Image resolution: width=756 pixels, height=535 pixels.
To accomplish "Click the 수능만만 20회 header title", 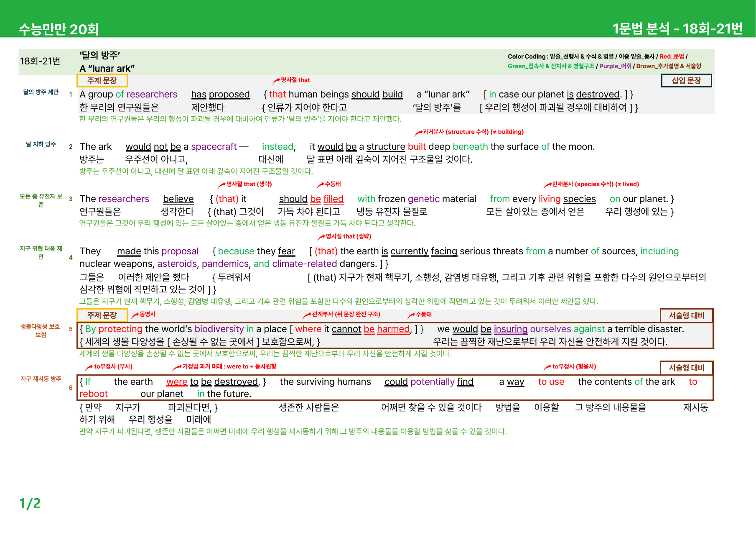I will point(59,29).
